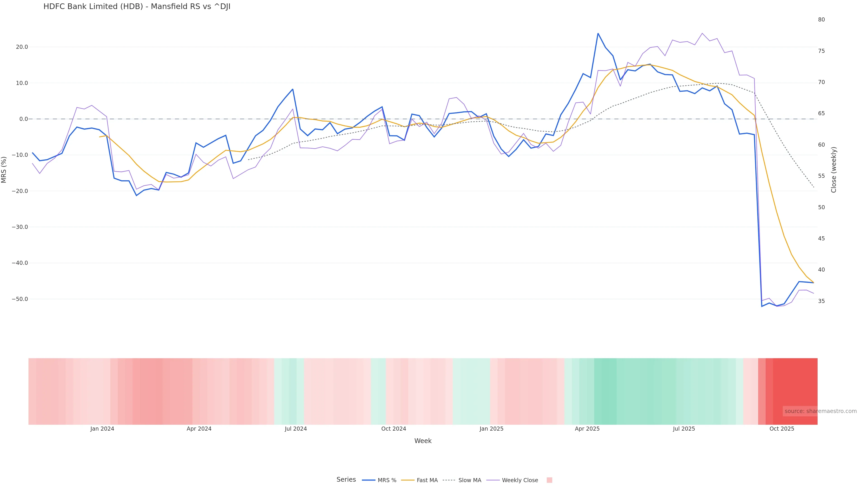Click the Jan 2025 axis label
Viewport: 868px width, 488px height.
(x=491, y=429)
